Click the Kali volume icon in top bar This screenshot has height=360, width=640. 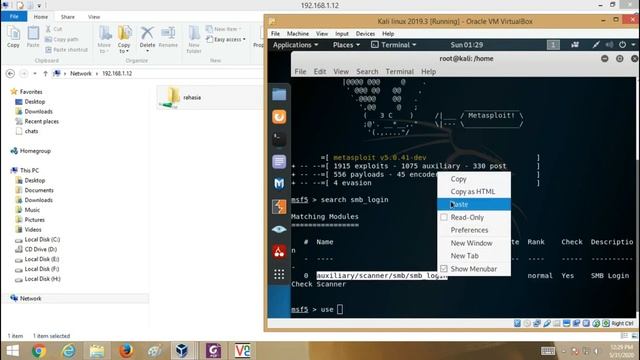pos(609,45)
